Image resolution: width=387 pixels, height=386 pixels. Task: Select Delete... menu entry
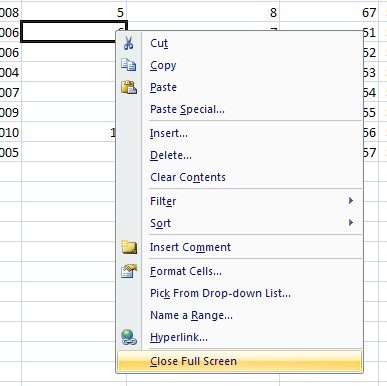[x=239, y=155]
